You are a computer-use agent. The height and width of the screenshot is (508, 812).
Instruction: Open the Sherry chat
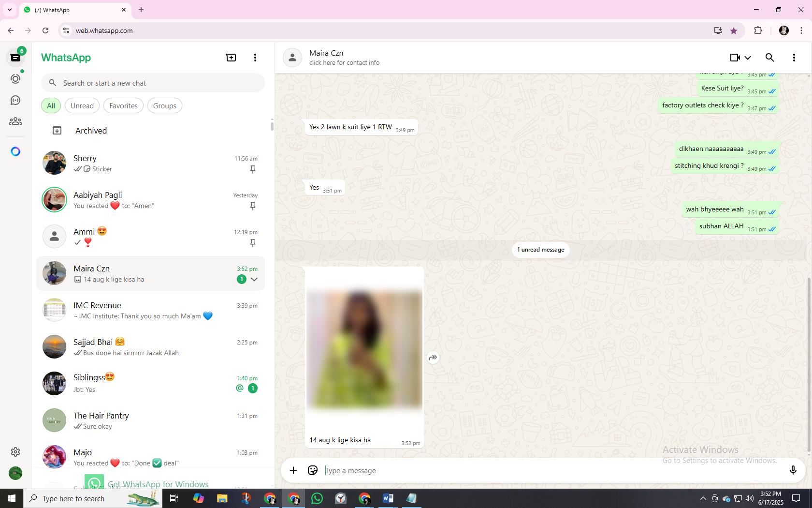point(151,163)
